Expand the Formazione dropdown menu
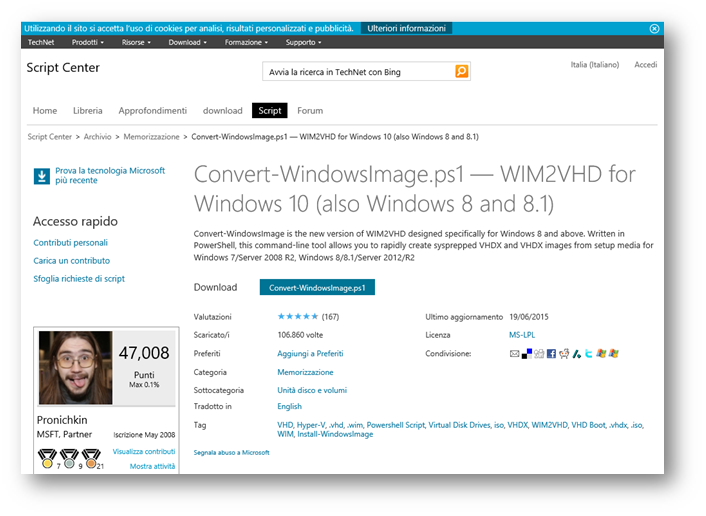 coord(246,42)
